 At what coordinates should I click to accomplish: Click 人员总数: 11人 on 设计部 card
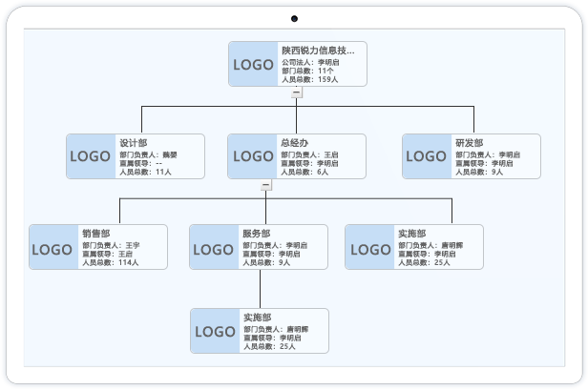point(145,172)
